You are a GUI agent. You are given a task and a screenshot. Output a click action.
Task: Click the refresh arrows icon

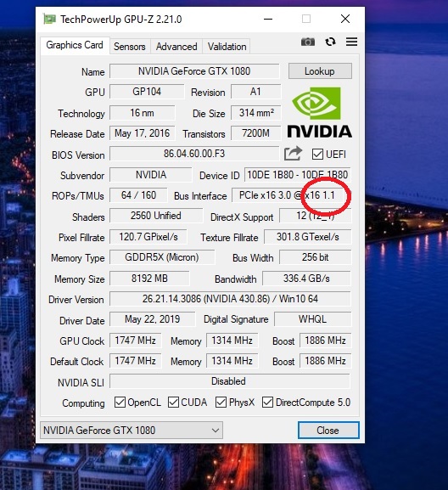(x=330, y=42)
